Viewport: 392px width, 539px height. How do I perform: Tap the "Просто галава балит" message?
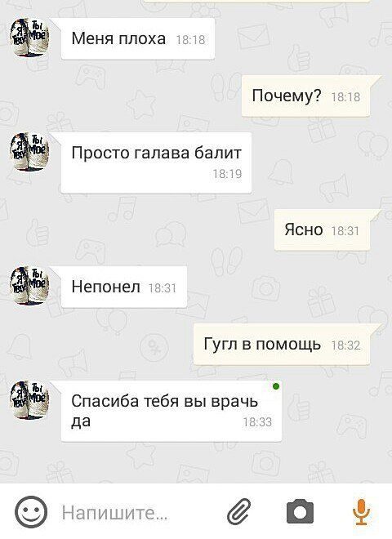pyautogui.click(x=156, y=163)
